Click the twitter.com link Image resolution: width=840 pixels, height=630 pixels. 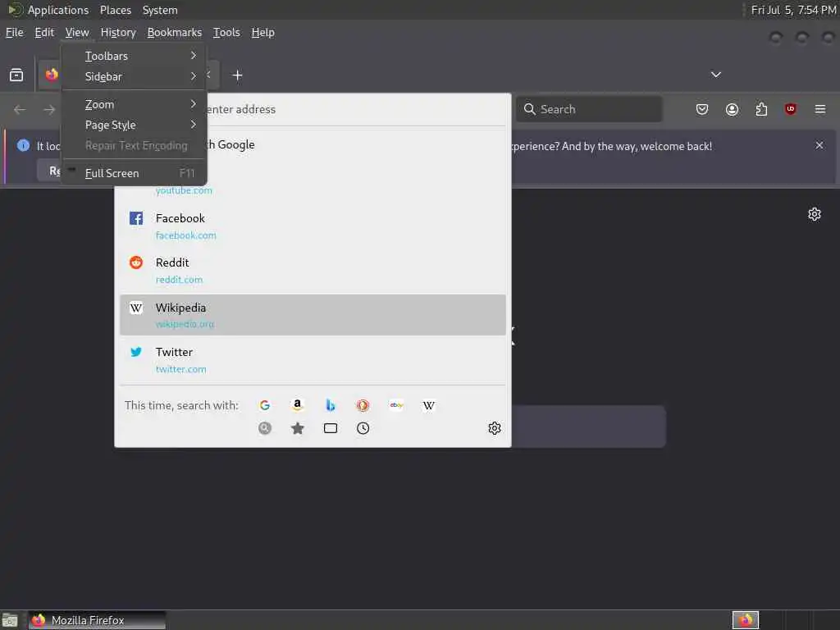(x=180, y=369)
